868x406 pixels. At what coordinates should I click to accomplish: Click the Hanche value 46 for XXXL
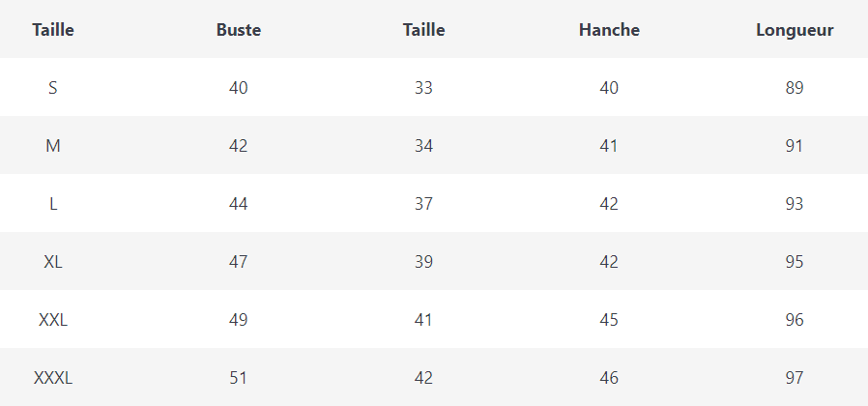(x=609, y=378)
